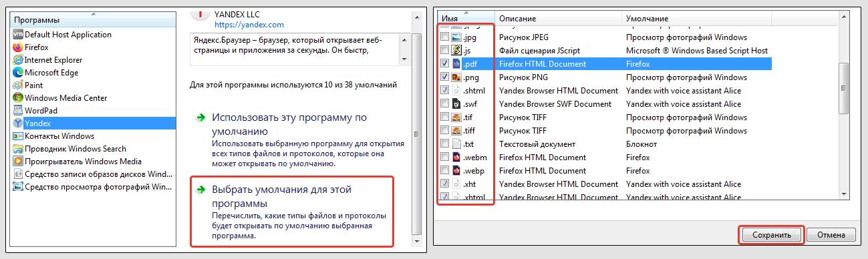
Task: Click the .tif file type icon
Action: coord(456,117)
